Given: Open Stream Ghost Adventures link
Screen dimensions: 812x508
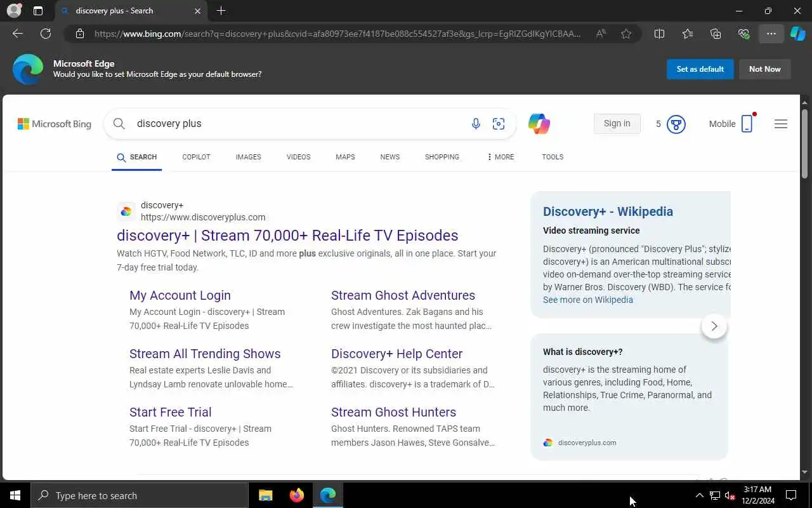Looking at the screenshot, I should [x=403, y=295].
